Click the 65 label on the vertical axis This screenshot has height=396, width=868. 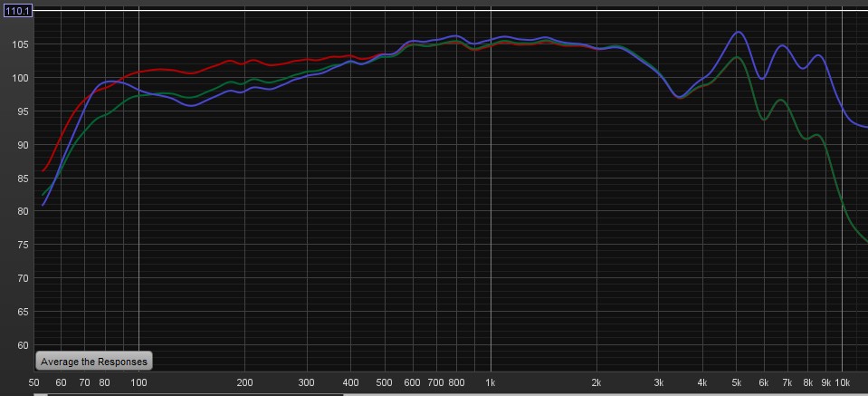22,312
